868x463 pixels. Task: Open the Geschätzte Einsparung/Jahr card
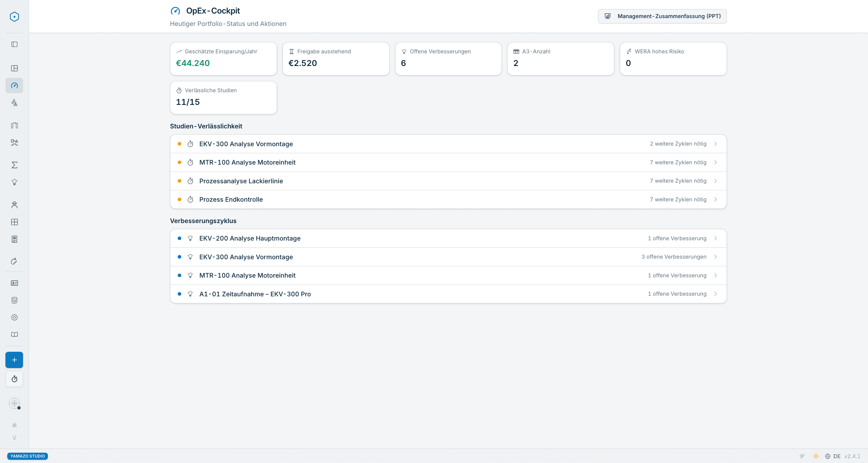tap(223, 59)
